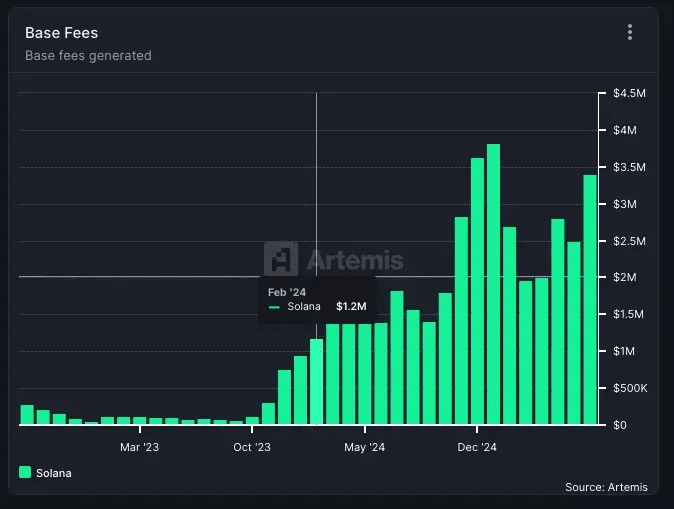
Task: Click the rightmost bar in the chart
Action: point(590,299)
